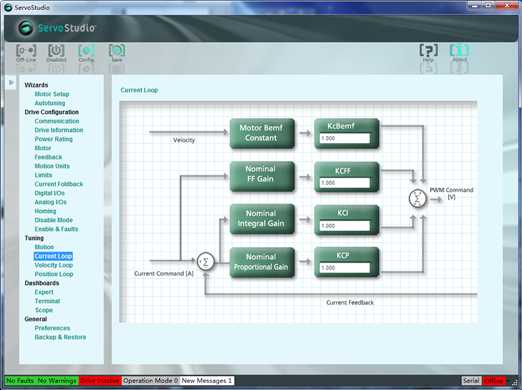Click the Off-Line connection toolbar icon

point(26,53)
